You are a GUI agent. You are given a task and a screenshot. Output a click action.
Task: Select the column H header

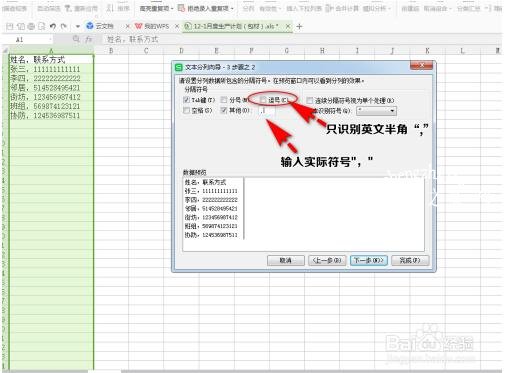point(322,51)
